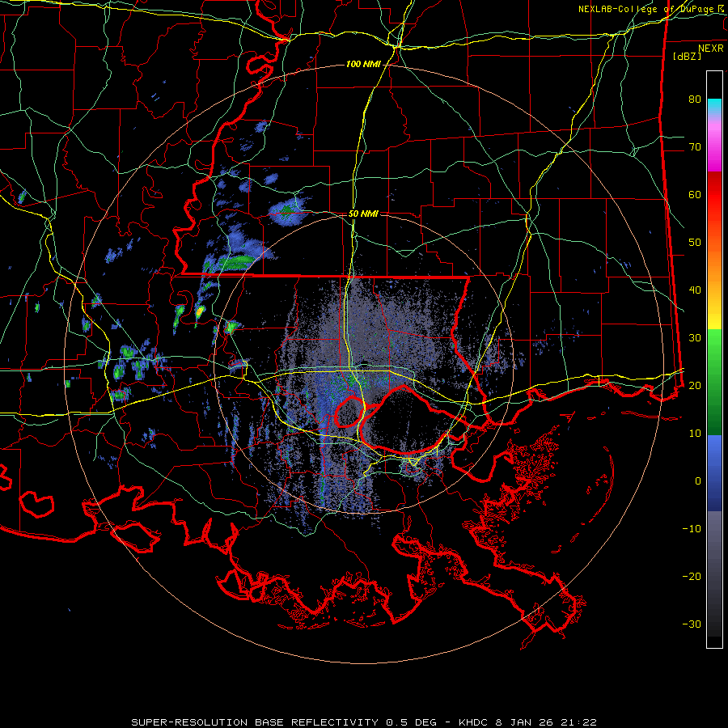Click the "100 NMI" range ring label
728x728 pixels.
(363, 64)
